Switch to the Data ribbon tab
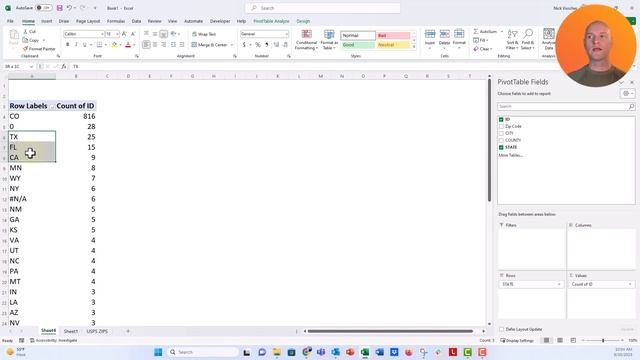640x360 pixels. point(136,21)
